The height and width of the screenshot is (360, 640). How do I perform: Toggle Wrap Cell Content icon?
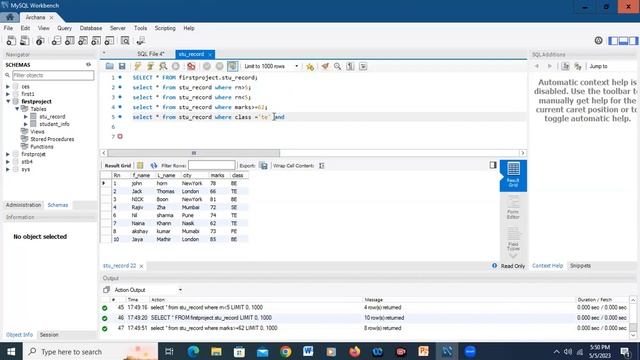322,165
